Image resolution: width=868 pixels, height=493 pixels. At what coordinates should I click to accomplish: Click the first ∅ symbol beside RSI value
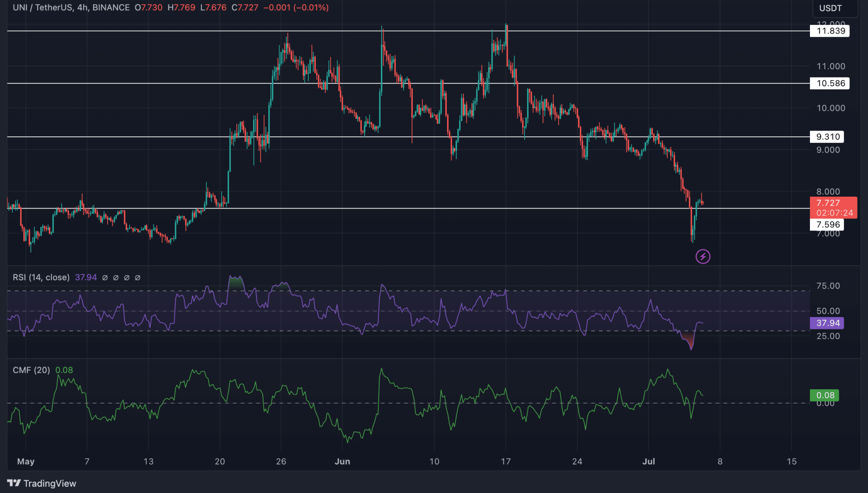point(105,278)
